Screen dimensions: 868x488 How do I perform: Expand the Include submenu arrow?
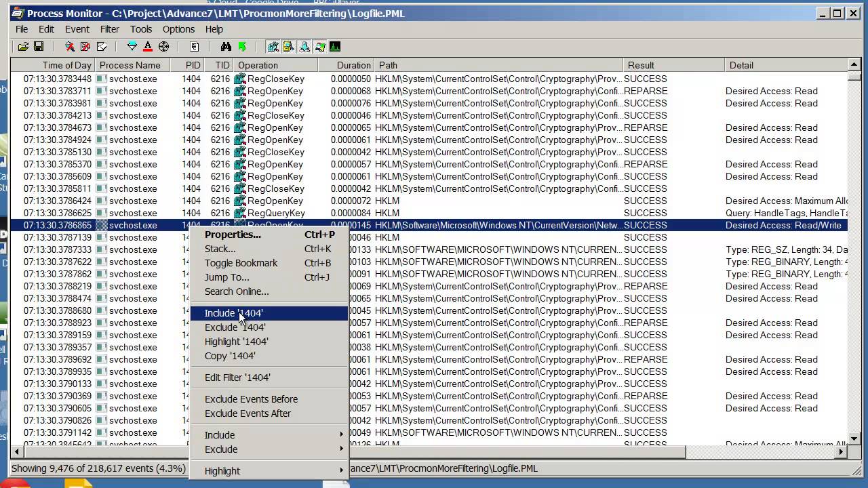point(342,435)
